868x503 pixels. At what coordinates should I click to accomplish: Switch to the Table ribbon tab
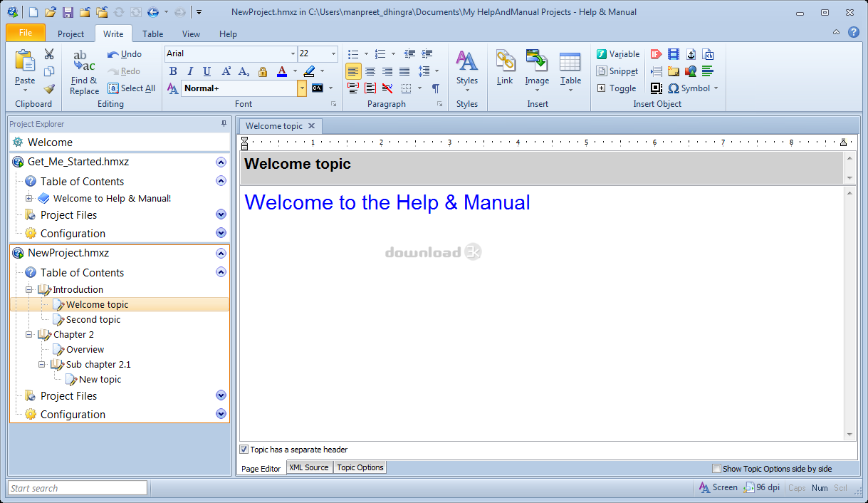tap(153, 33)
